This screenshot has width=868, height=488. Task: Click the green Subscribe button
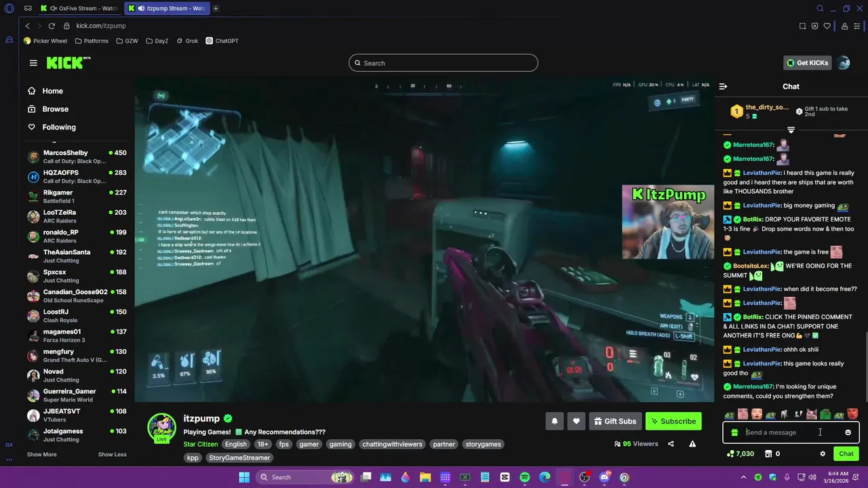point(673,421)
